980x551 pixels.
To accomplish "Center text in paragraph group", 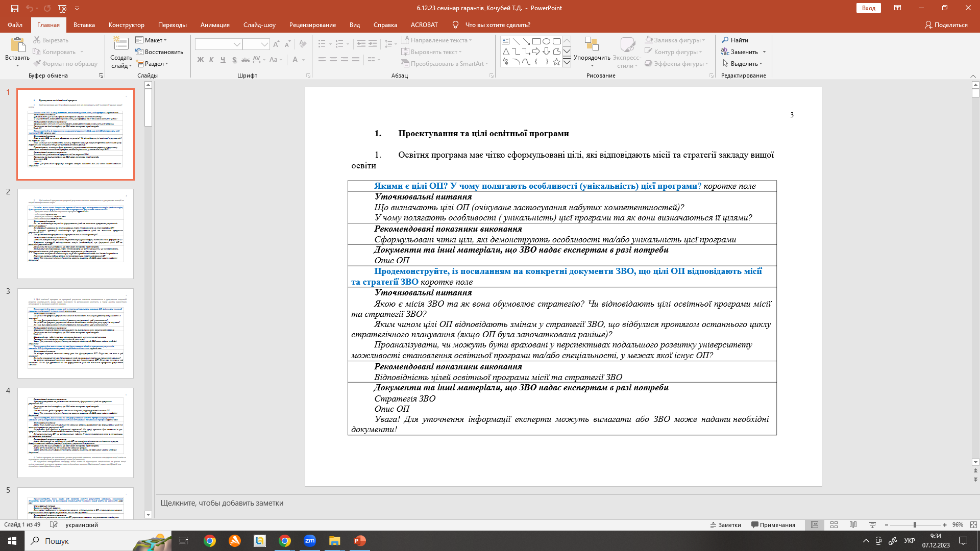I will (333, 60).
